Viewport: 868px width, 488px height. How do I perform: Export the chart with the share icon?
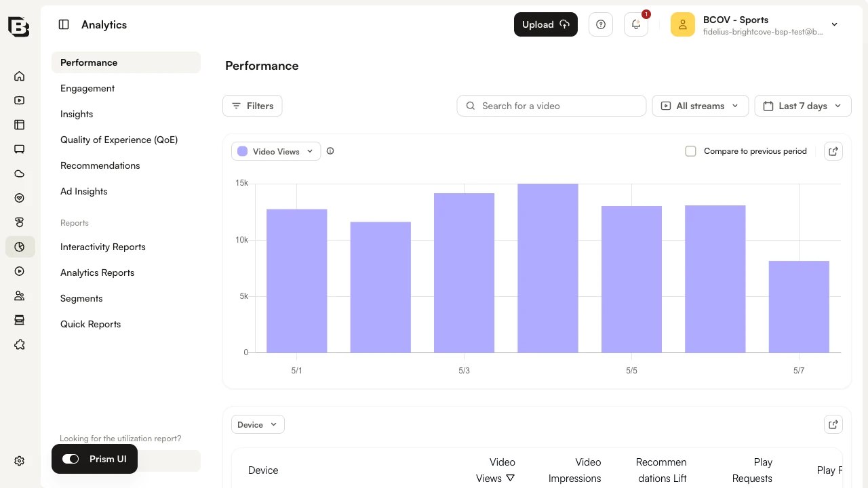[833, 151]
